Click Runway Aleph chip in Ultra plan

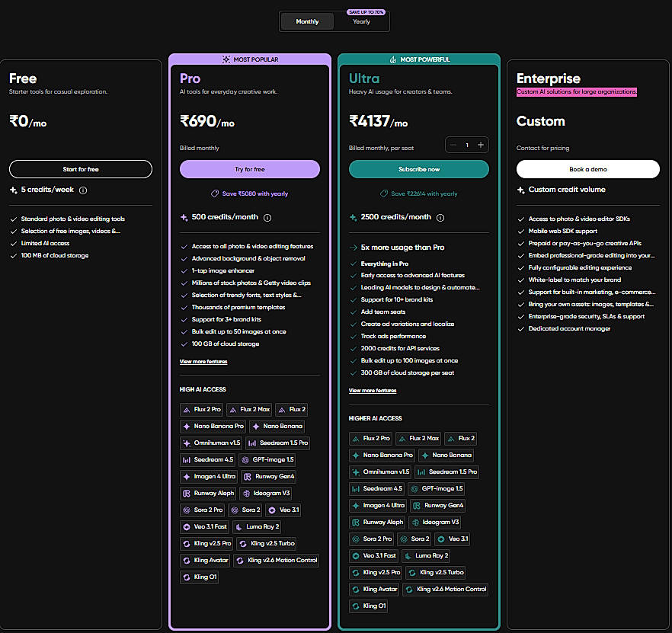coord(377,522)
